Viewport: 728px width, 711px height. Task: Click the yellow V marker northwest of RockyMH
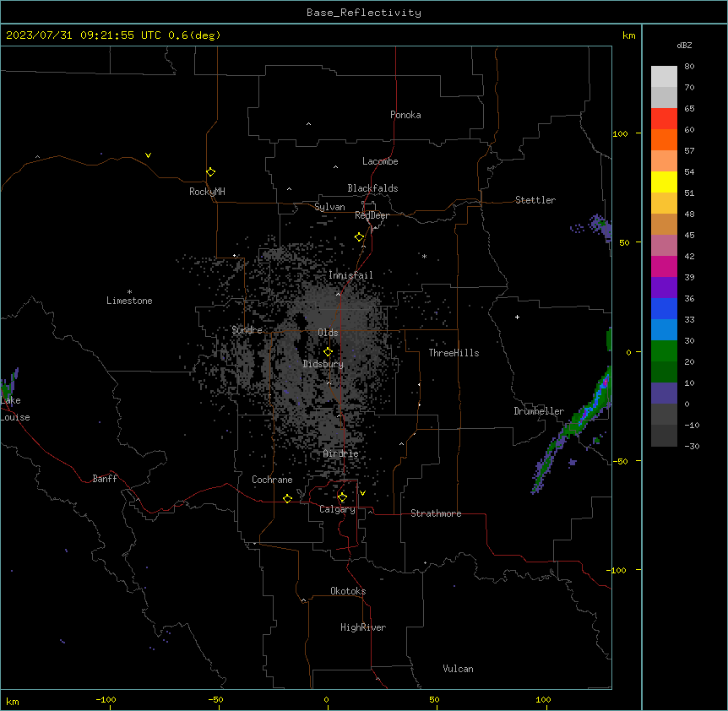tap(148, 155)
